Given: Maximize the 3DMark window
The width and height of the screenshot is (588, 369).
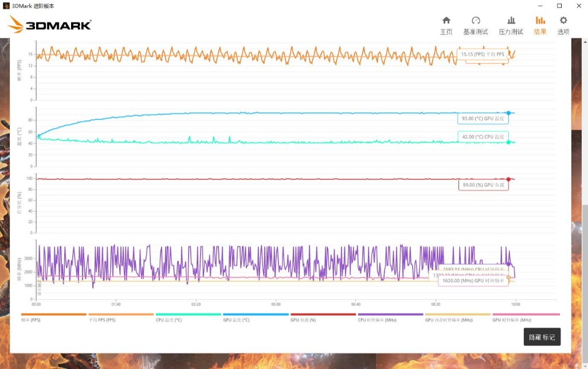Looking at the screenshot, I should 559,6.
